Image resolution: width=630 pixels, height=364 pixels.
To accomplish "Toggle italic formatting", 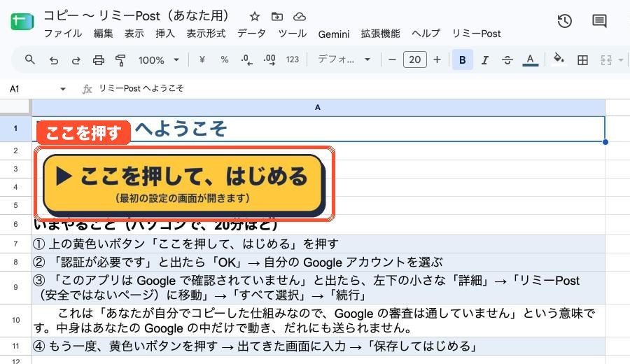I will click(x=485, y=60).
